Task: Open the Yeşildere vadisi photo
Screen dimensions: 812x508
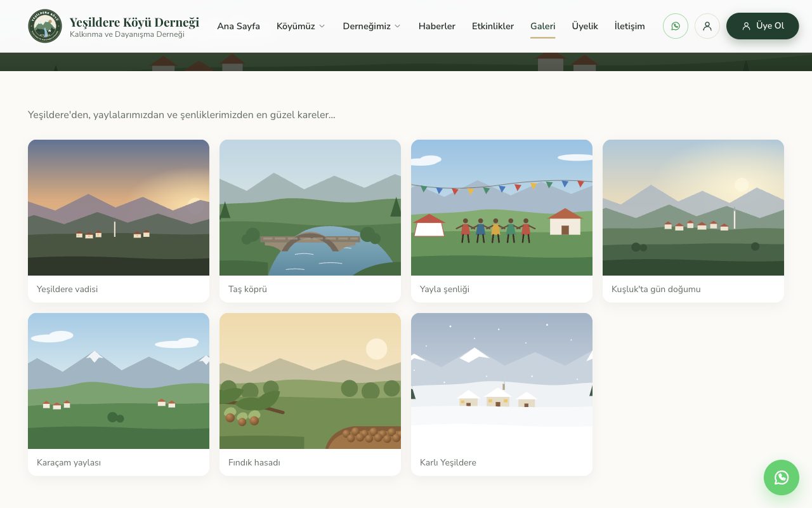Action: point(119,208)
